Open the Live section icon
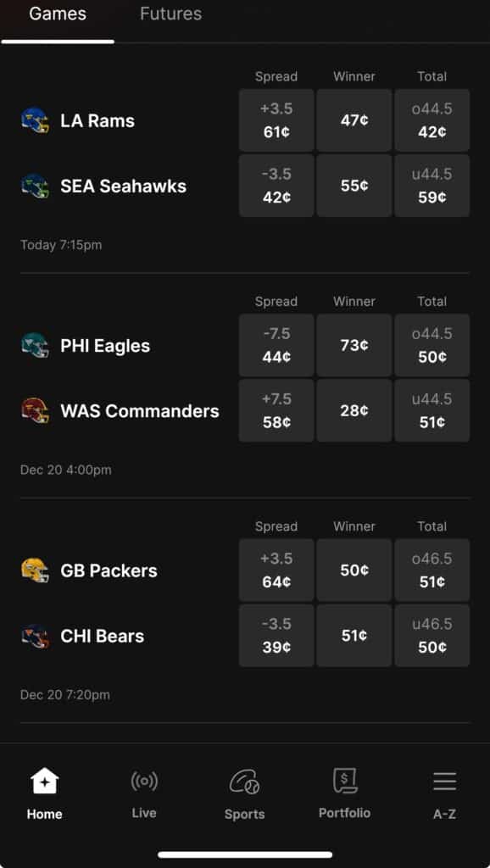Screen dimensions: 490x868 [144, 782]
